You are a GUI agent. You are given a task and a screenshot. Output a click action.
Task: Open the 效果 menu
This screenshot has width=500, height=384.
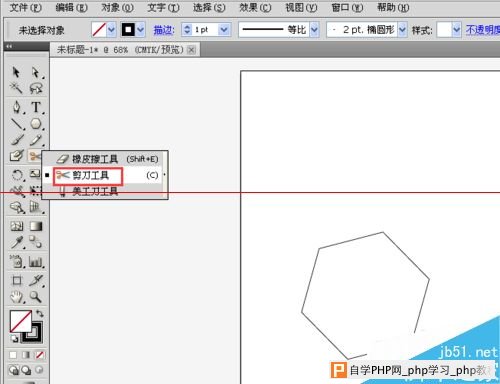255,7
